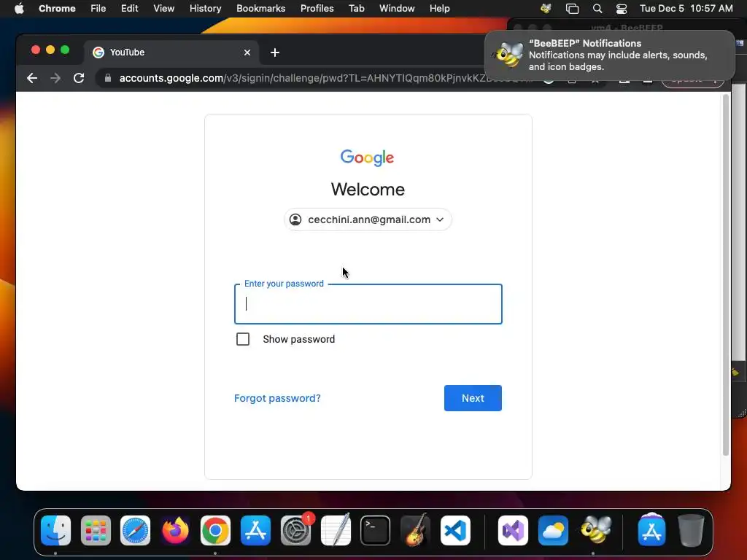Image resolution: width=747 pixels, height=560 pixels.
Task: Open the App Store folder near Trash
Action: click(651, 529)
